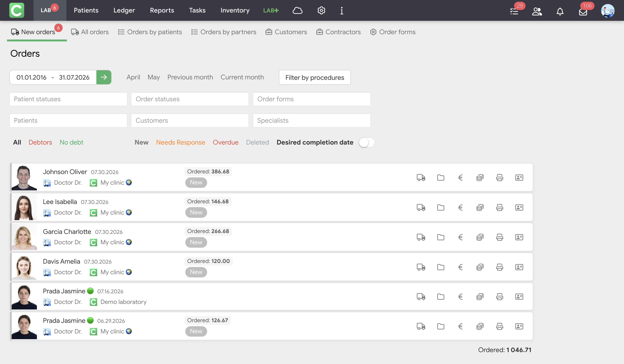This screenshot has width=624, height=364.
Task: Click ID card icon for Lee Isabella
Action: [519, 208]
